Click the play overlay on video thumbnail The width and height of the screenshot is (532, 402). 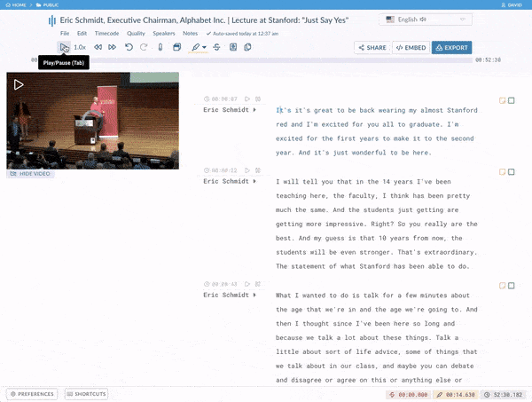(19, 85)
